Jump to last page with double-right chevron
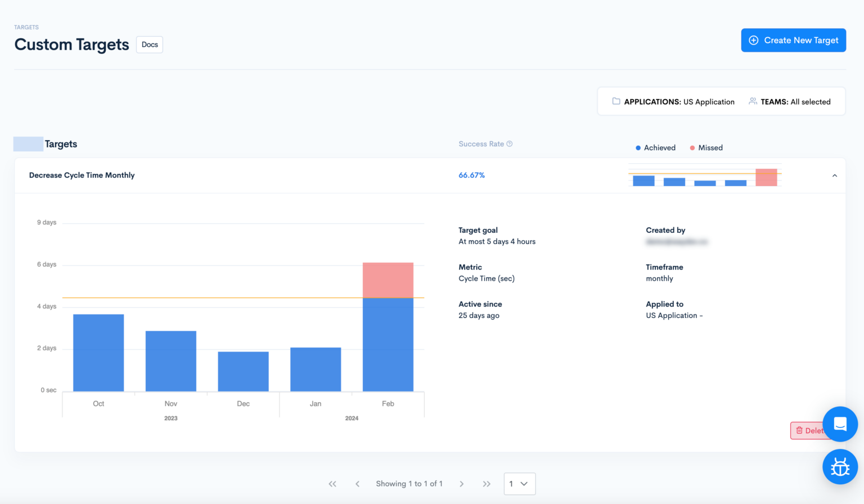864x504 pixels. [x=487, y=484]
